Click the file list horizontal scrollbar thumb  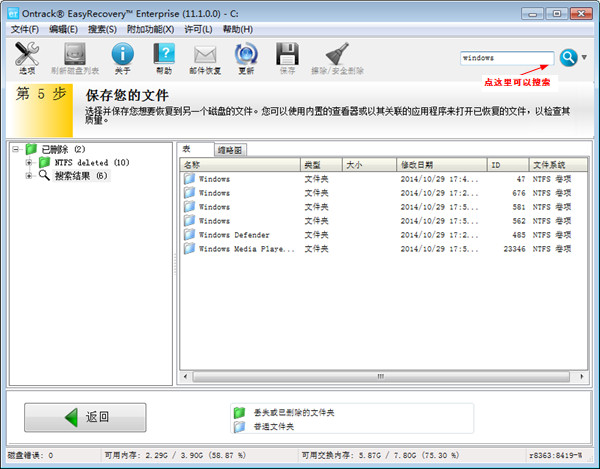coord(381,377)
